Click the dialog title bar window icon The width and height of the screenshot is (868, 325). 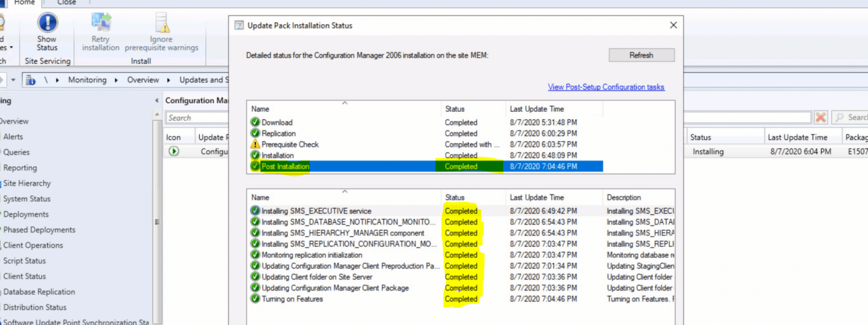pyautogui.click(x=239, y=25)
